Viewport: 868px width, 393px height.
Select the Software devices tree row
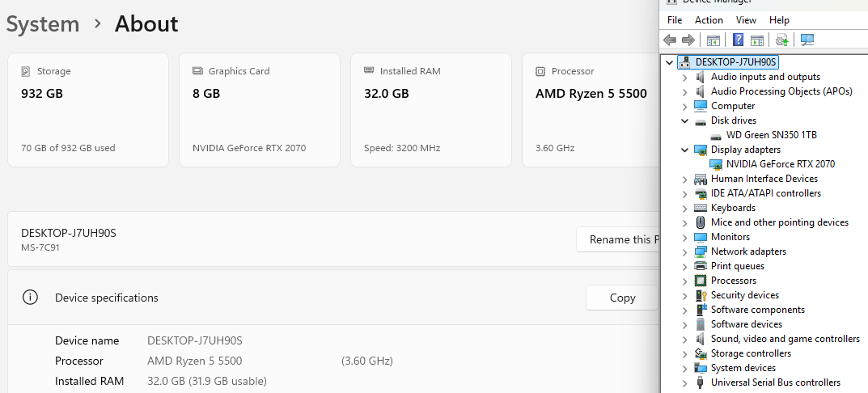(x=745, y=324)
